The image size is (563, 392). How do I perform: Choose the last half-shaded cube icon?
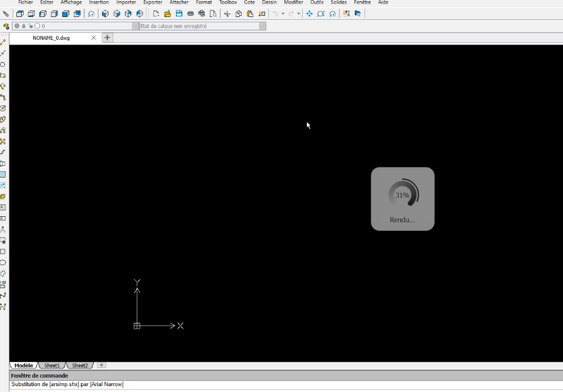140,14
